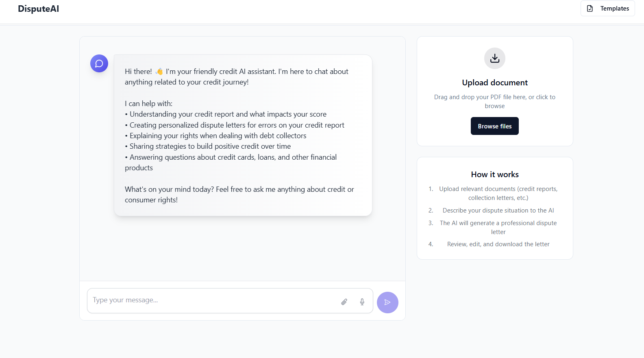644x358 pixels.
Task: Click the Drag and drop your PDF text
Action: (495, 102)
